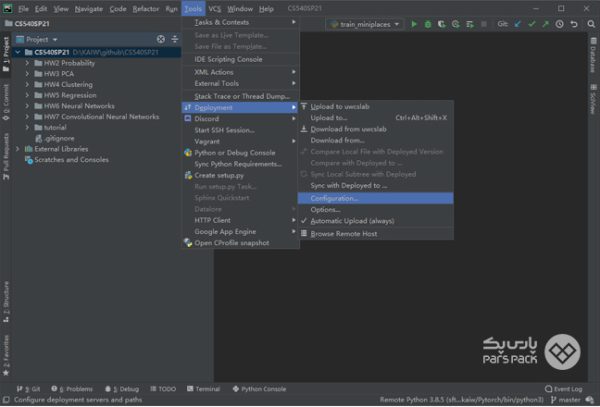
Task: Open the Google App Engine submenu
Action: [x=240, y=232]
